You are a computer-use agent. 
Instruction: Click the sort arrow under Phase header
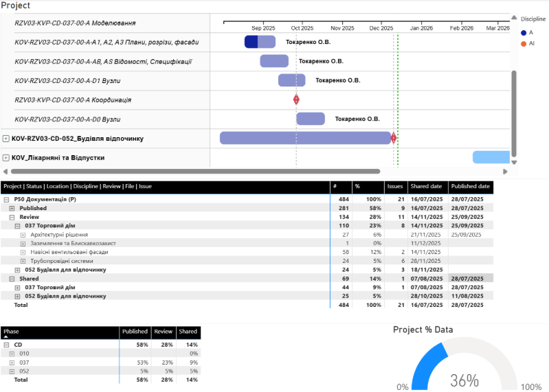tap(6, 337)
